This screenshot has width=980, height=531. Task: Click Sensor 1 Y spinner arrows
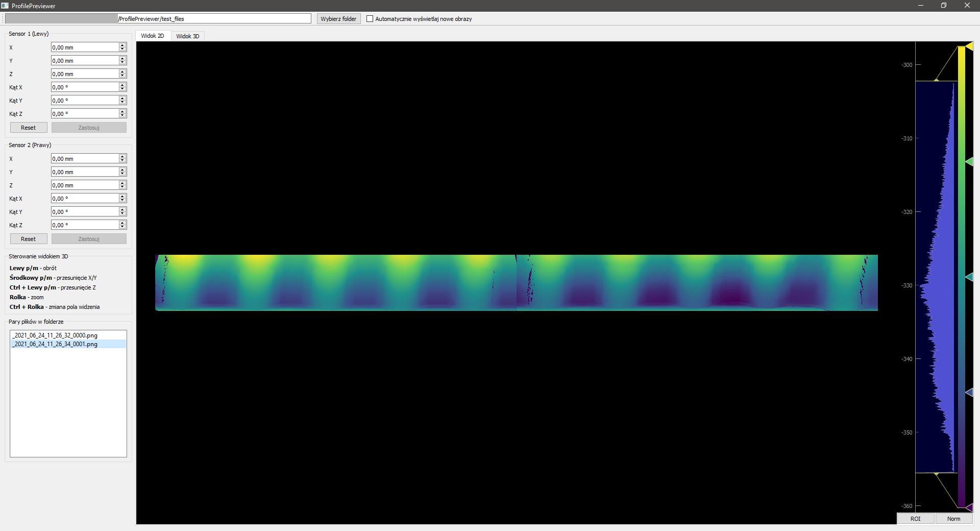[122, 60]
